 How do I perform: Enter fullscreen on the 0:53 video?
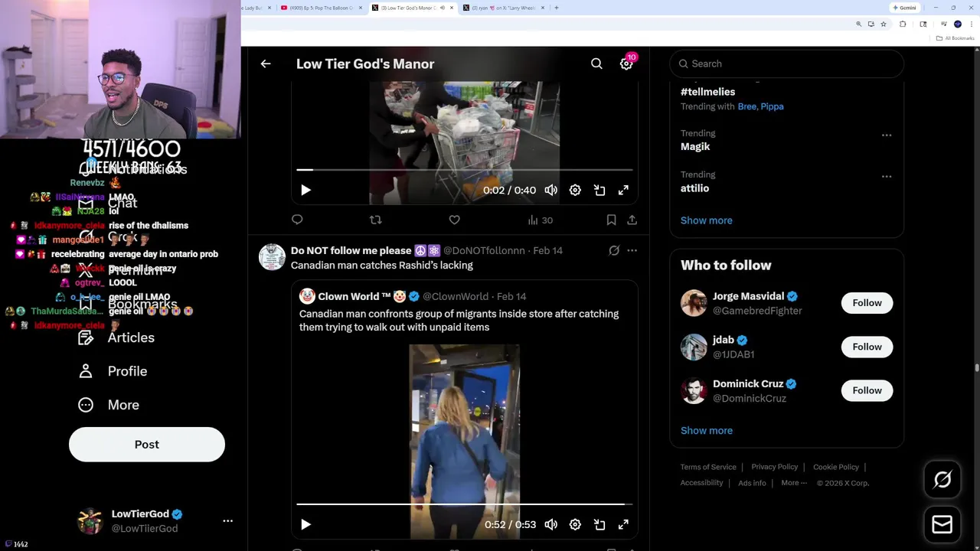point(623,524)
